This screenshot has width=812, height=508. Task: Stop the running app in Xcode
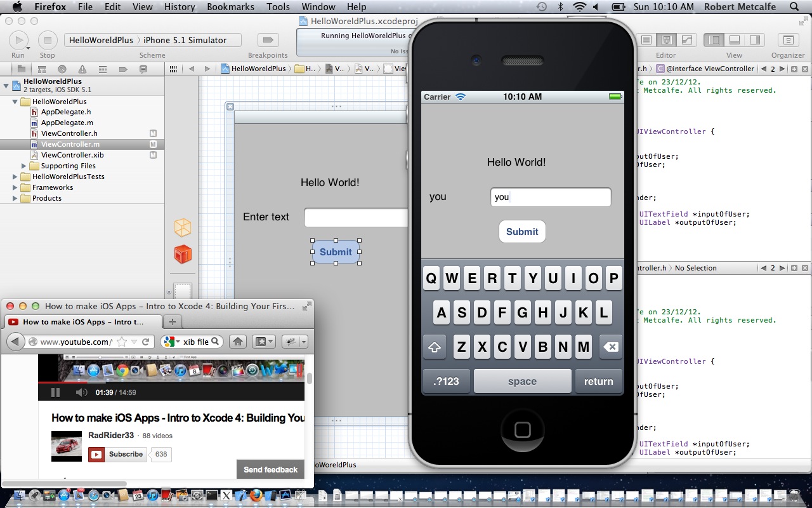tap(47, 40)
